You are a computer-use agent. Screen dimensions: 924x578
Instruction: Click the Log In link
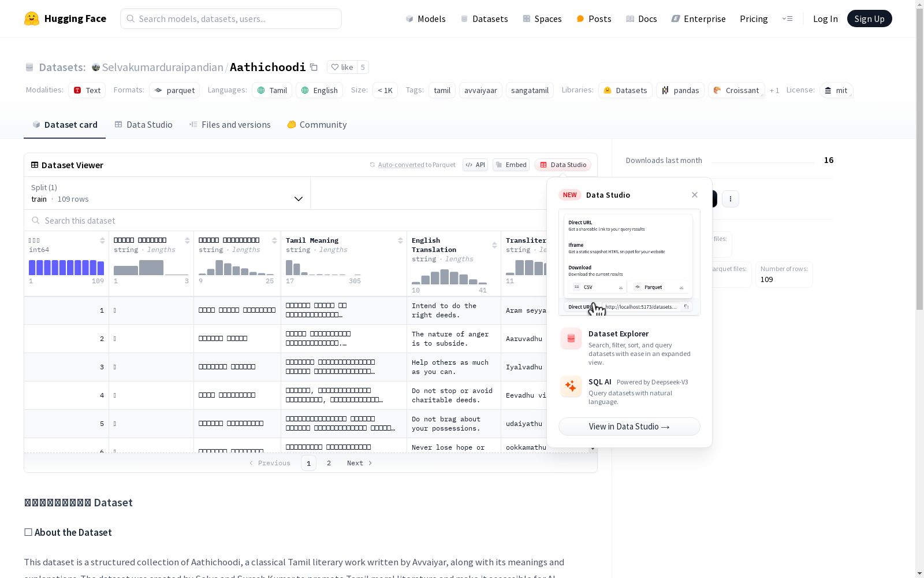pyautogui.click(x=825, y=18)
